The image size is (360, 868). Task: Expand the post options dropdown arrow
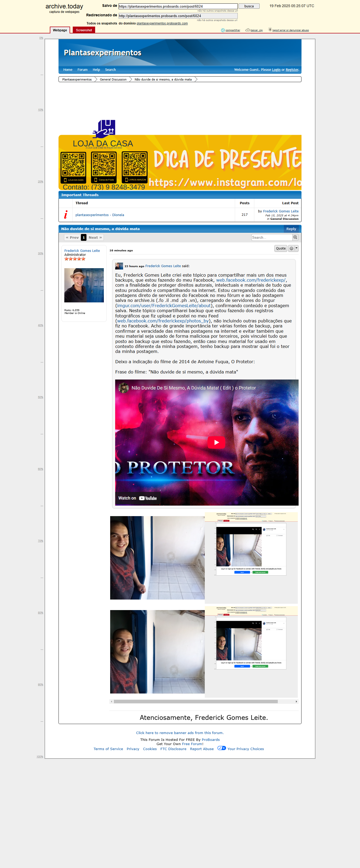296,248
